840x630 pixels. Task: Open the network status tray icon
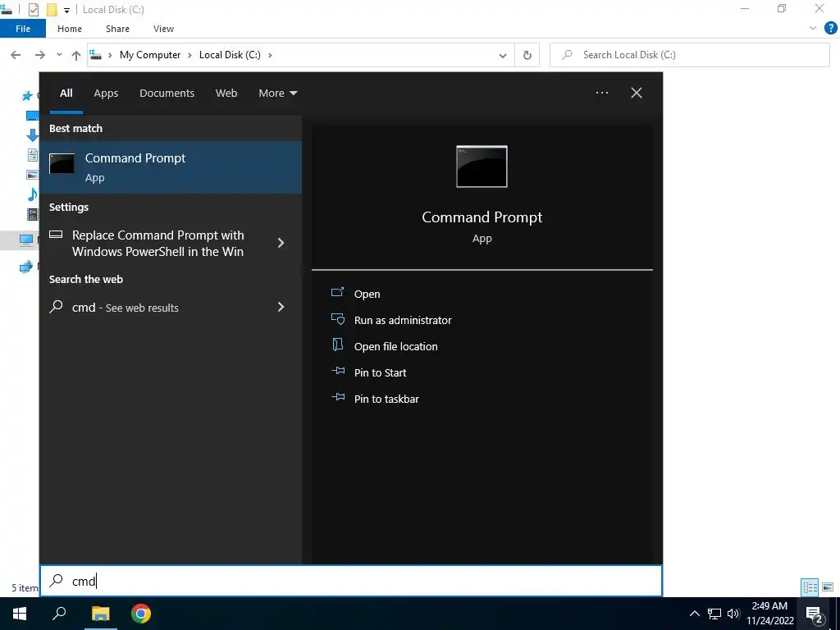pyautogui.click(x=714, y=614)
